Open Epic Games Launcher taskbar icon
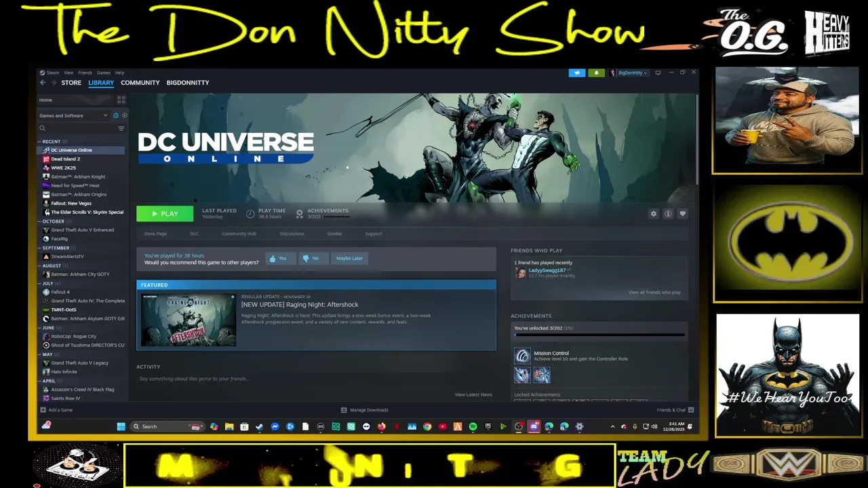The width and height of the screenshot is (868, 488). point(488,426)
